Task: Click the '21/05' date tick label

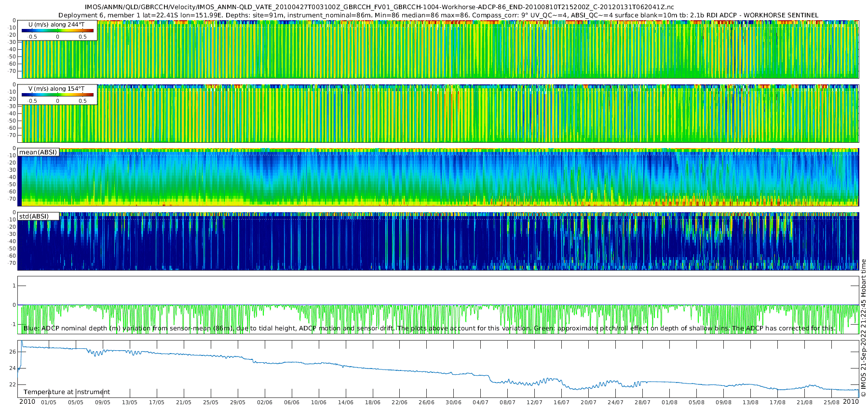Action: (x=184, y=402)
